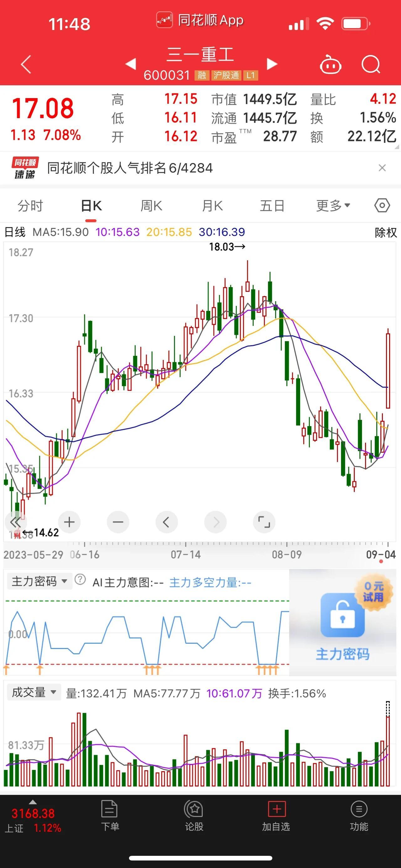
Task: Open 主力密码 indicator dropdown
Action: pos(40,581)
